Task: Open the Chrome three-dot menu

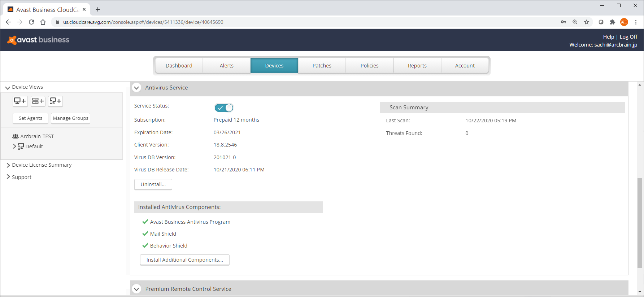Action: click(x=636, y=22)
